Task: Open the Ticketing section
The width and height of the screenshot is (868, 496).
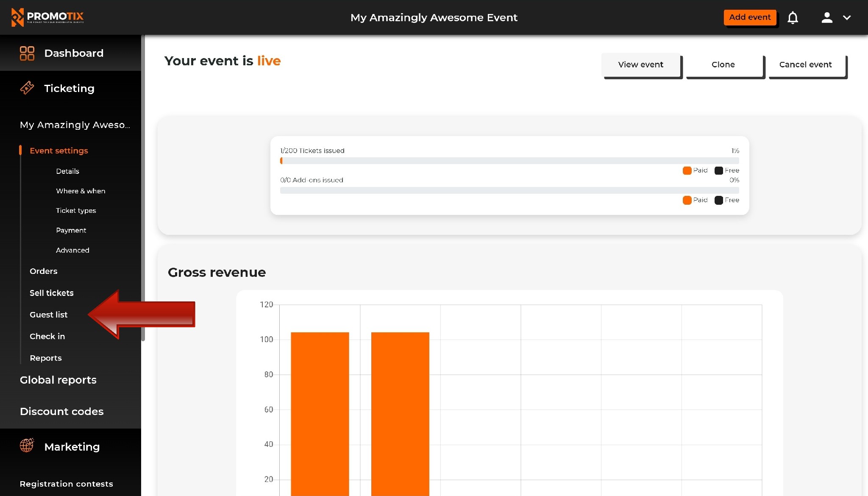Action: click(70, 88)
